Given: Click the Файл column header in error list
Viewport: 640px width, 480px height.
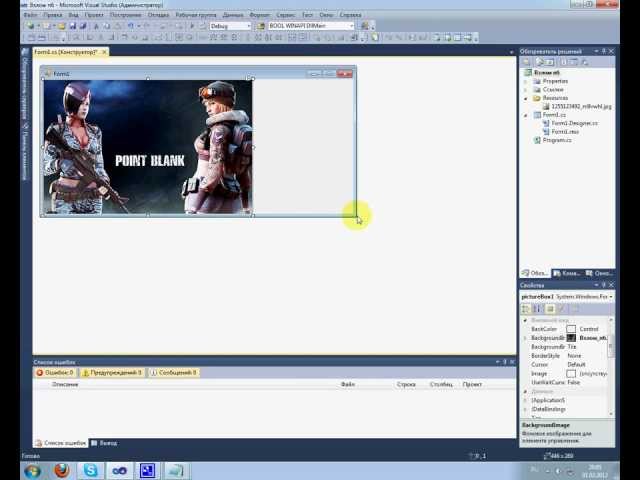Looking at the screenshot, I should point(348,384).
